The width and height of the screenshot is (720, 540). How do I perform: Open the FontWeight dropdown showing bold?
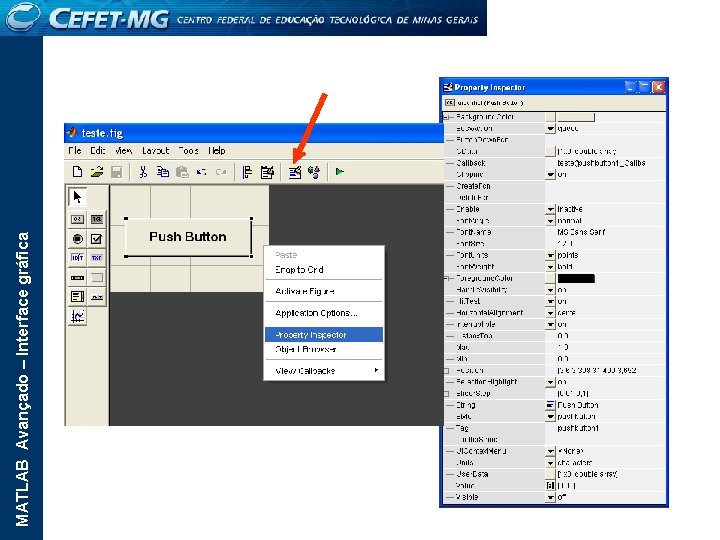click(x=550, y=267)
